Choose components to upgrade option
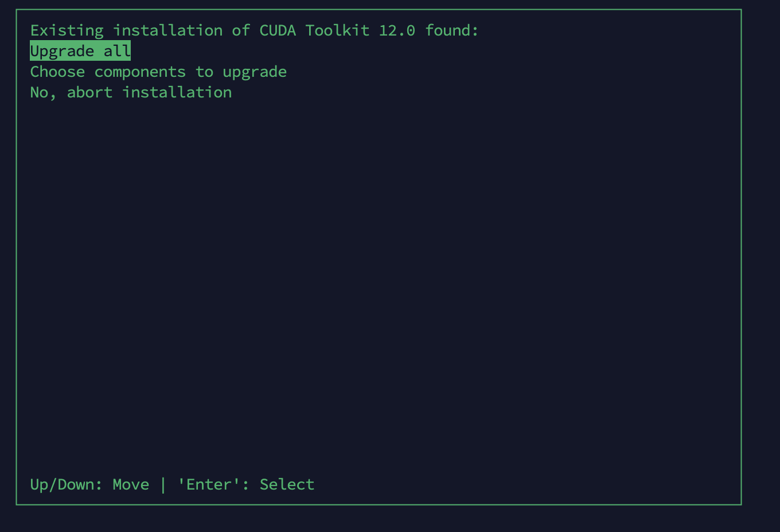 pos(158,72)
